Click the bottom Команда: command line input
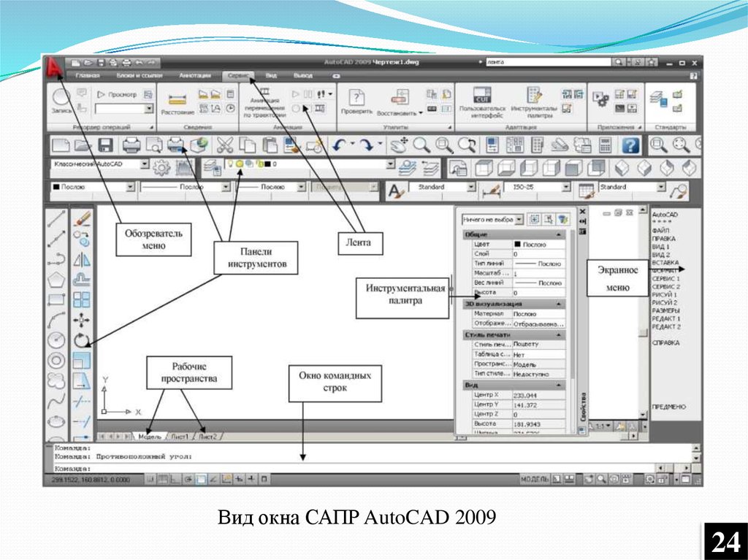Viewport: 748px width, 560px height. [x=353, y=469]
